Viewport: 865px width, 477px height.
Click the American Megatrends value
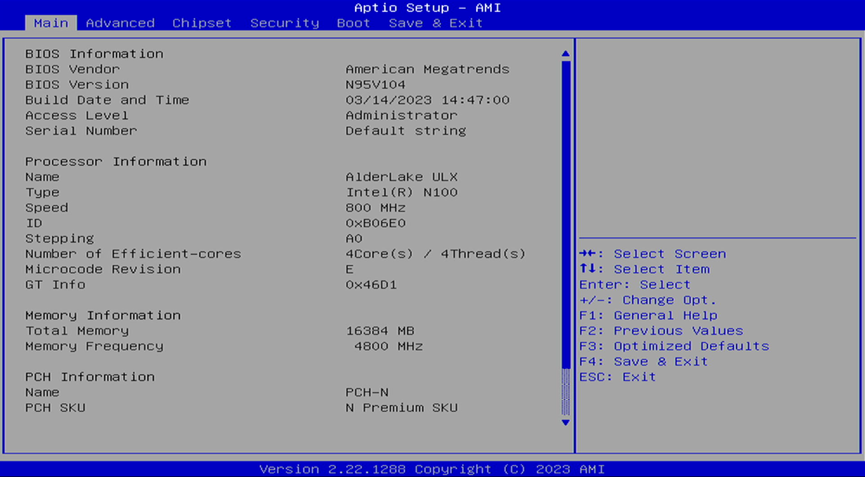[x=428, y=69]
